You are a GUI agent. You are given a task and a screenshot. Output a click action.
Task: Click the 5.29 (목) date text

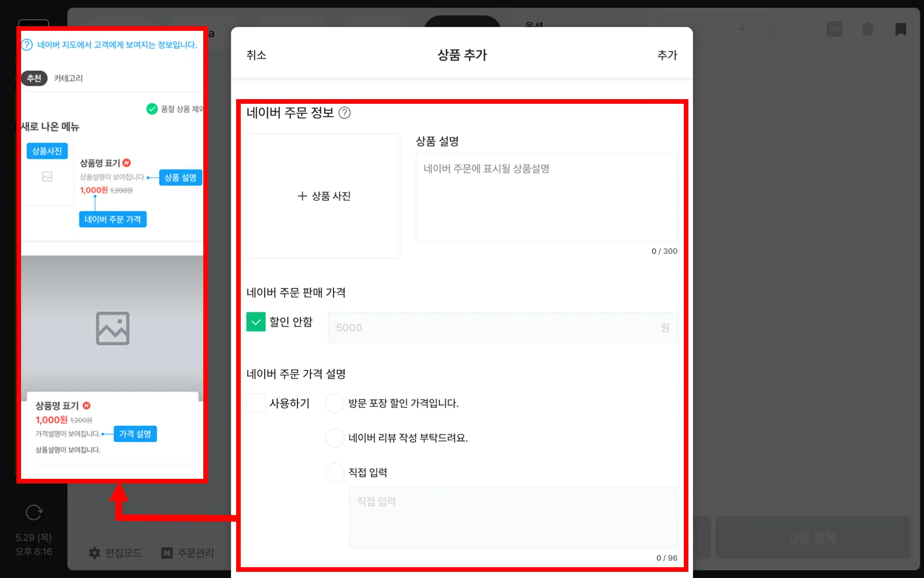pyautogui.click(x=33, y=537)
